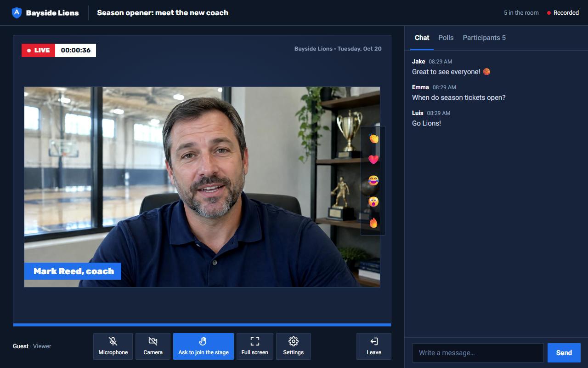Click the coach video feed
The height and width of the screenshot is (368, 588).
202,187
